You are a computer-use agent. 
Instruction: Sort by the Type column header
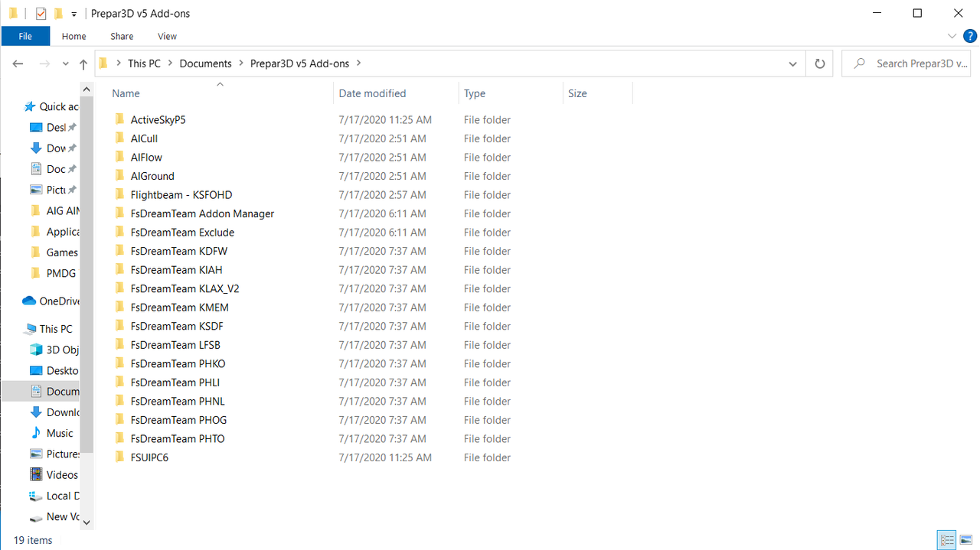pos(475,93)
